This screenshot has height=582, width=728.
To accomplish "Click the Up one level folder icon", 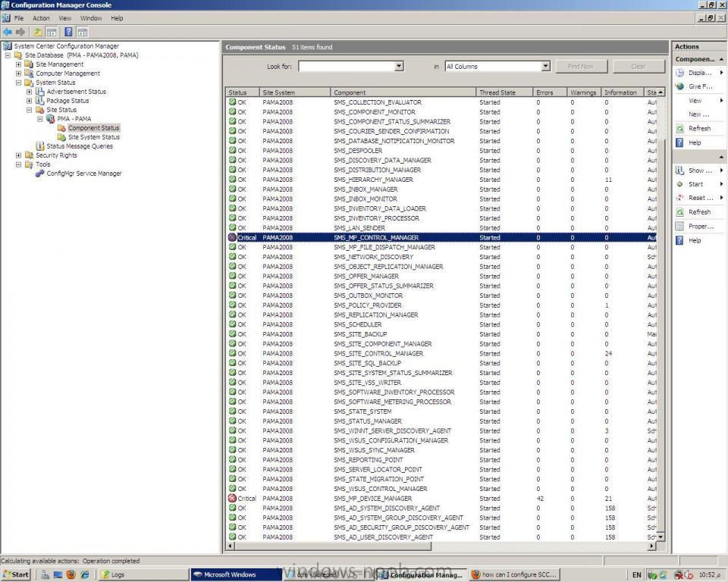I will click(x=38, y=32).
